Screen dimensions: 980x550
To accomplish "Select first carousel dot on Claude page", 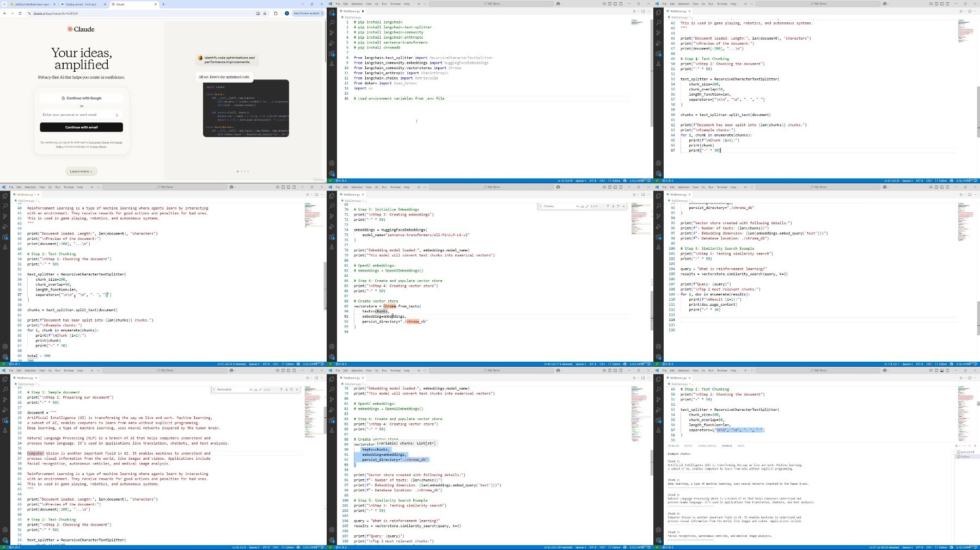I will [x=238, y=171].
